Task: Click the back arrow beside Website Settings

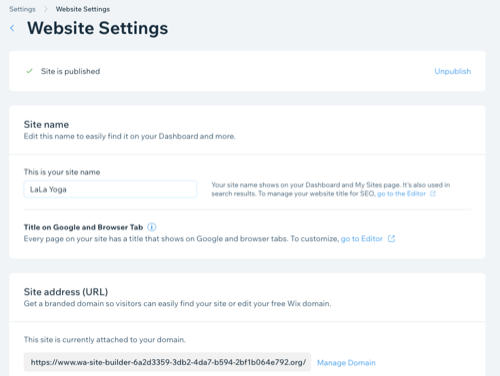Action: 12,28
